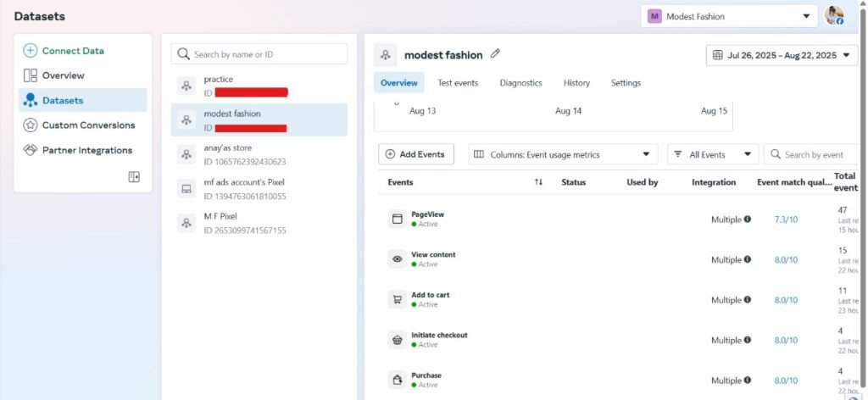868x400 pixels.
Task: Click the collapse sidebar panel icon
Action: [x=134, y=176]
